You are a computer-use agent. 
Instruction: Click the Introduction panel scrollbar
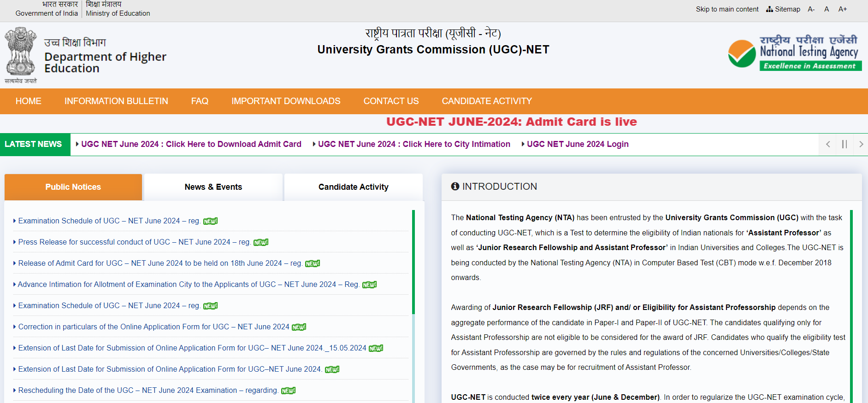[851, 306]
